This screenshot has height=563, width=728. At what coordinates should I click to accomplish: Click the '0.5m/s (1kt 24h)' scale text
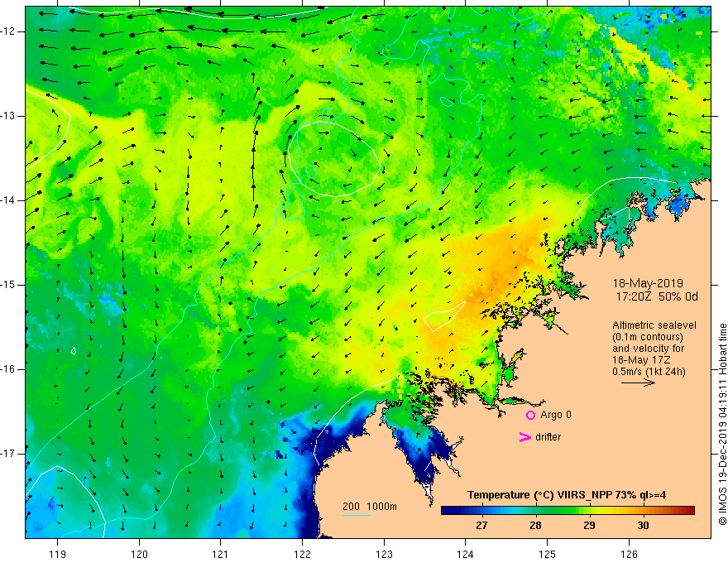(649, 372)
